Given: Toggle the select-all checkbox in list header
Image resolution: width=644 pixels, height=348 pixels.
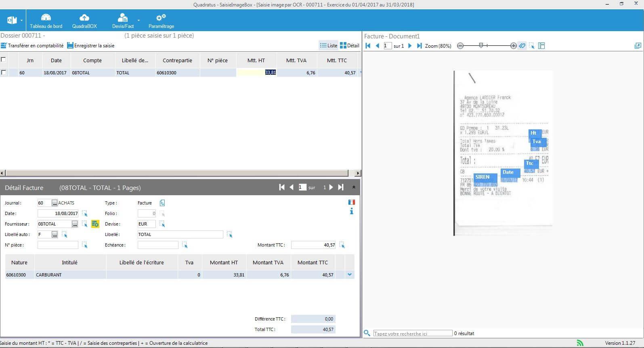Looking at the screenshot, I should pyautogui.click(x=4, y=59).
